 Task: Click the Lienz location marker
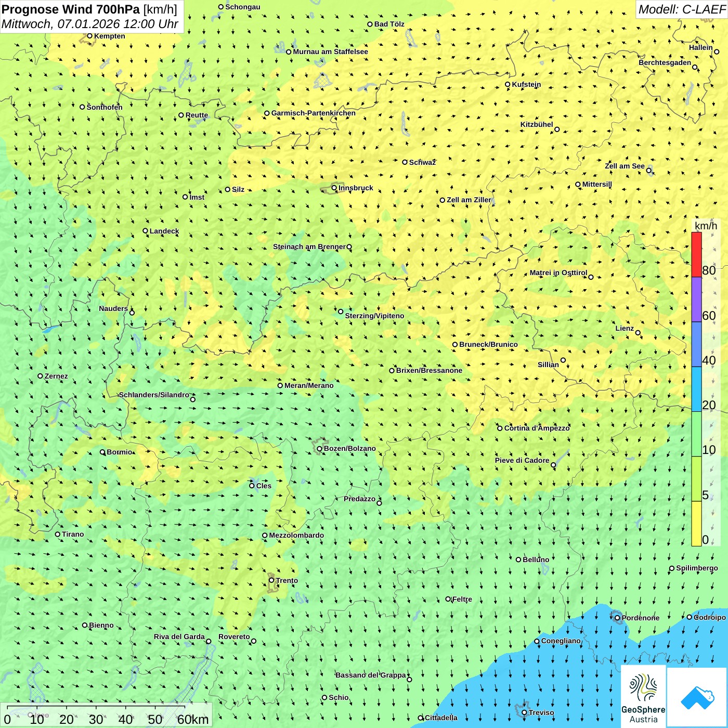tap(638, 333)
